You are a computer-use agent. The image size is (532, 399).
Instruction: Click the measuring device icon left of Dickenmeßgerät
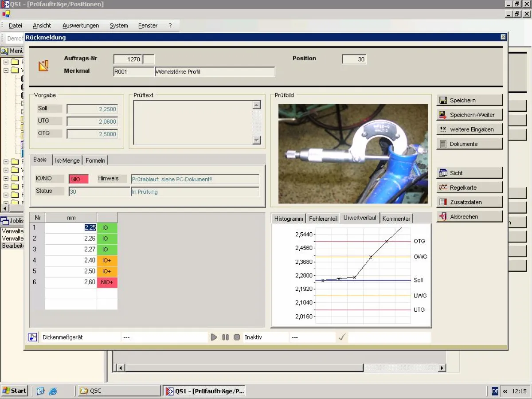[x=33, y=337]
